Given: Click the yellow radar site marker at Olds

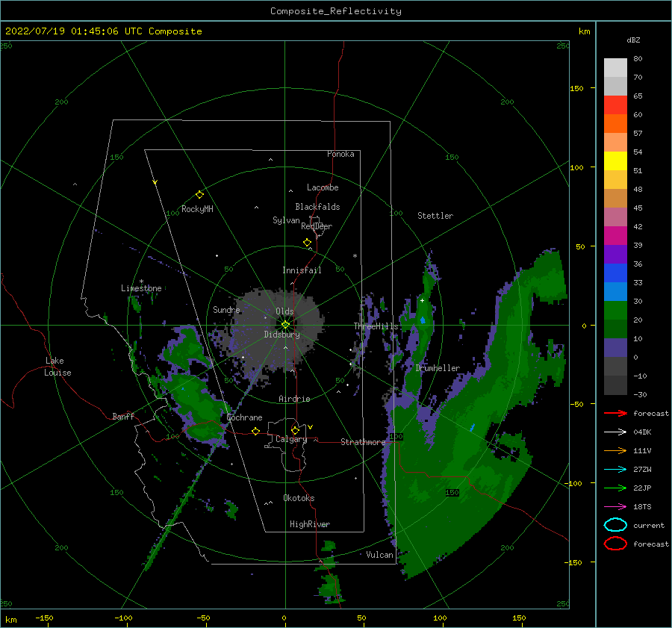Looking at the screenshot, I should (x=285, y=325).
